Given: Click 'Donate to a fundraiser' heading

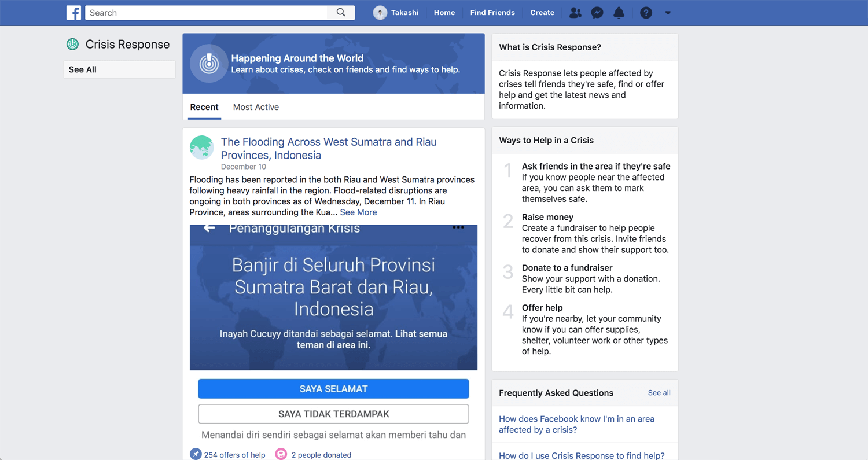Looking at the screenshot, I should 567,268.
